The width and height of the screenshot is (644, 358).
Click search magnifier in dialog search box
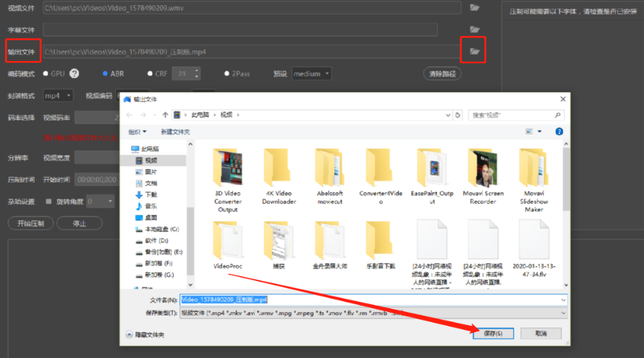point(558,115)
